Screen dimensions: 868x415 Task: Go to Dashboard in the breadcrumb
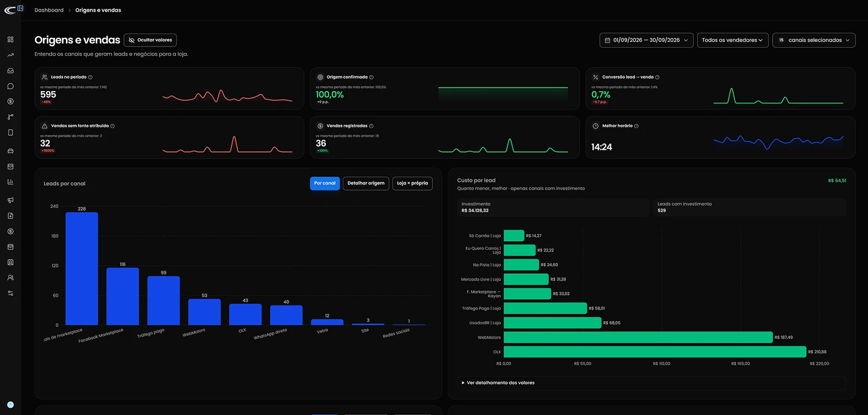pyautogui.click(x=49, y=10)
